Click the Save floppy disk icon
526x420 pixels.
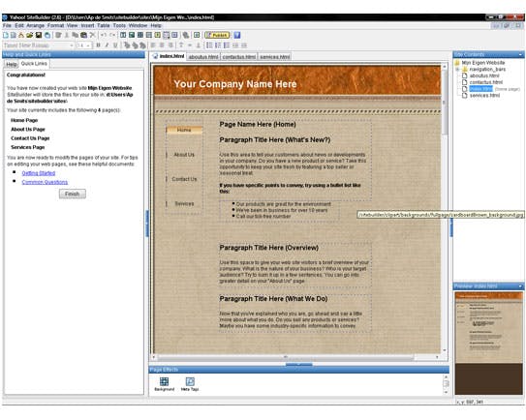[38, 35]
